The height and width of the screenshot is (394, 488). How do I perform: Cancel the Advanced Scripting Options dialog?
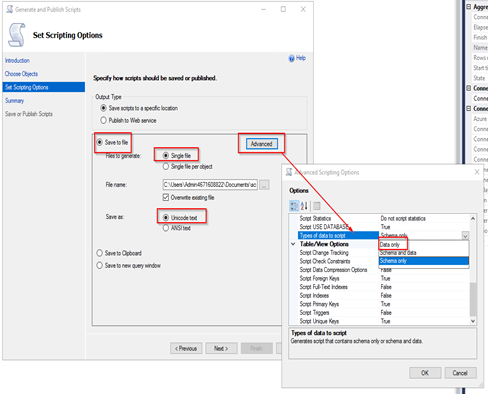coord(460,373)
